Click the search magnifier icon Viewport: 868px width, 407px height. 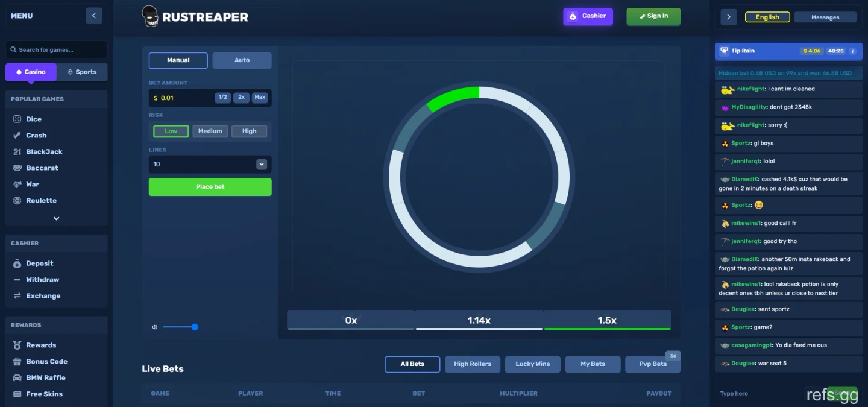(13, 50)
